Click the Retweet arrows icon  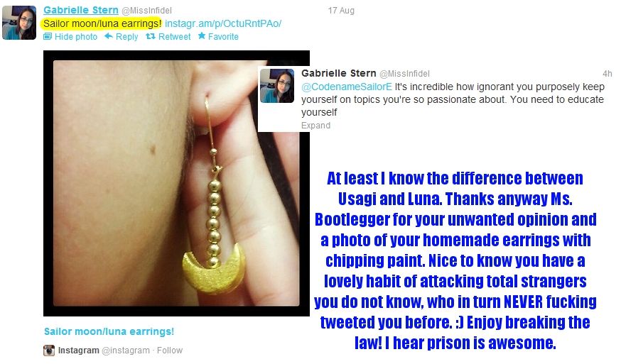[151, 36]
